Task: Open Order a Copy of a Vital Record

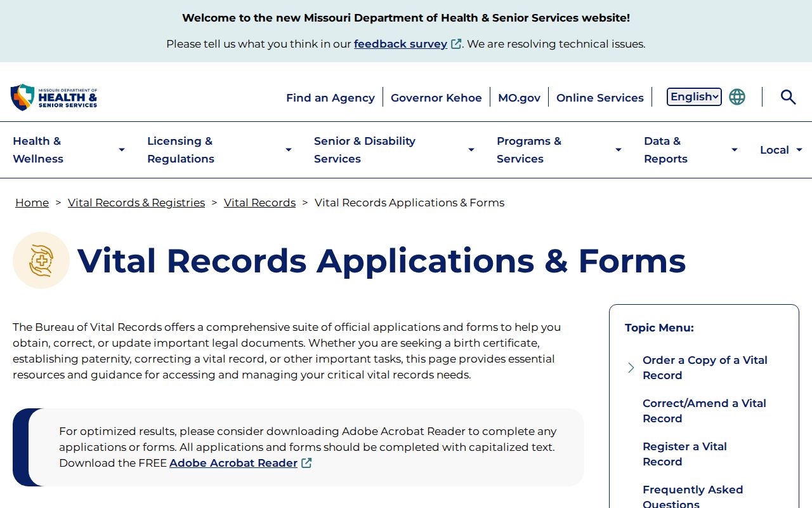Action: (705, 368)
